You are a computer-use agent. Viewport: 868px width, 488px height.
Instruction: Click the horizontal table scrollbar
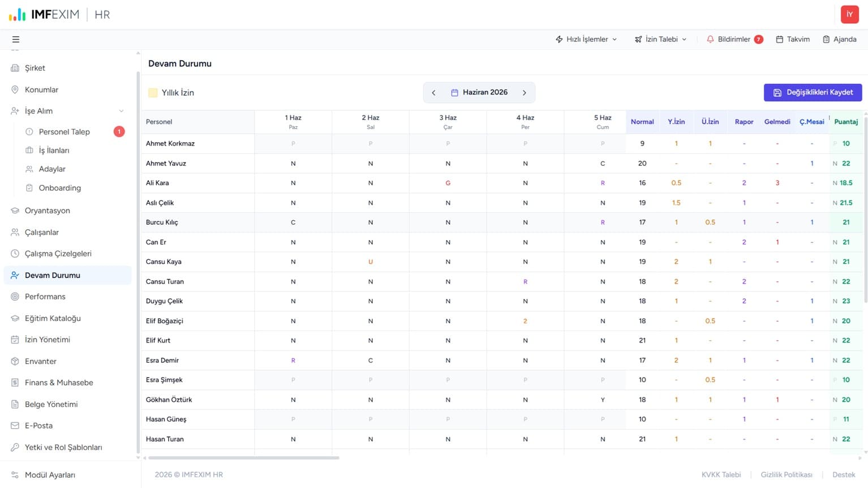point(244,458)
